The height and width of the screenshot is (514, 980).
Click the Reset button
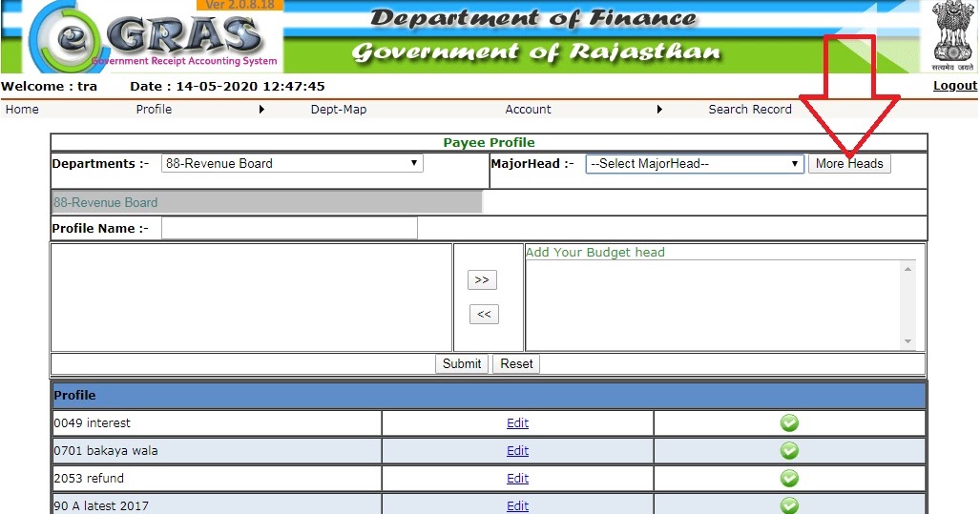516,363
